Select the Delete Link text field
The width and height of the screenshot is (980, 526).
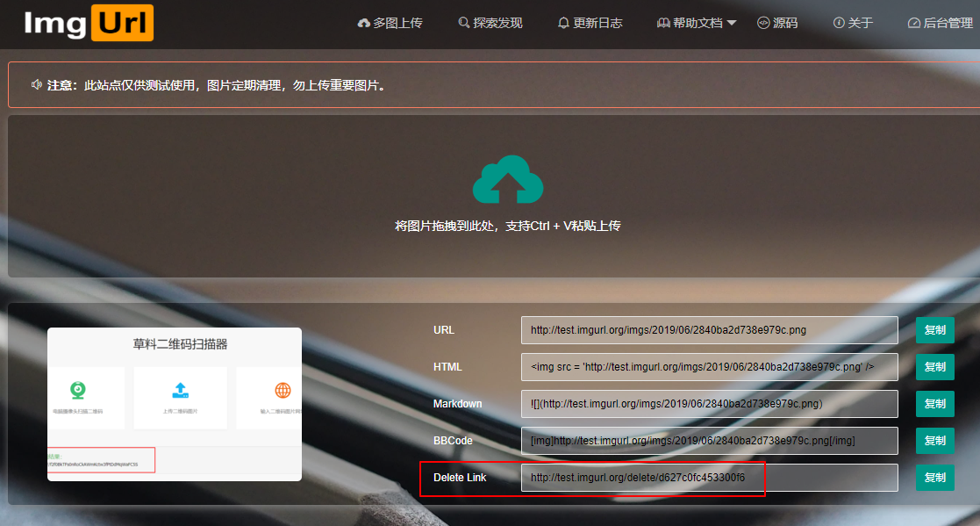pos(709,478)
